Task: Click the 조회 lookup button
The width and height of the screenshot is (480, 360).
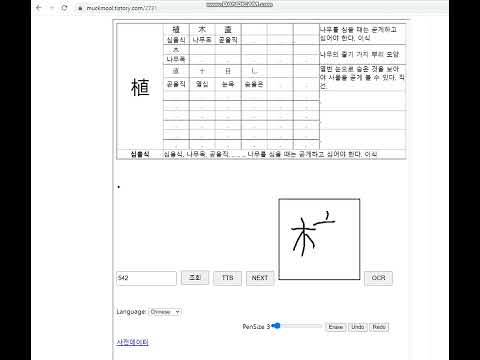Action: [x=195, y=278]
